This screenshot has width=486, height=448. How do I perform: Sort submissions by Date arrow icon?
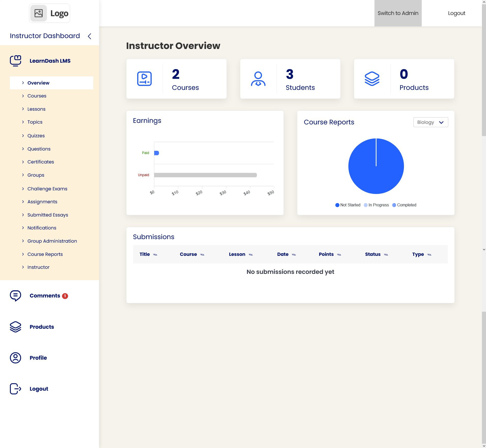[x=294, y=255]
